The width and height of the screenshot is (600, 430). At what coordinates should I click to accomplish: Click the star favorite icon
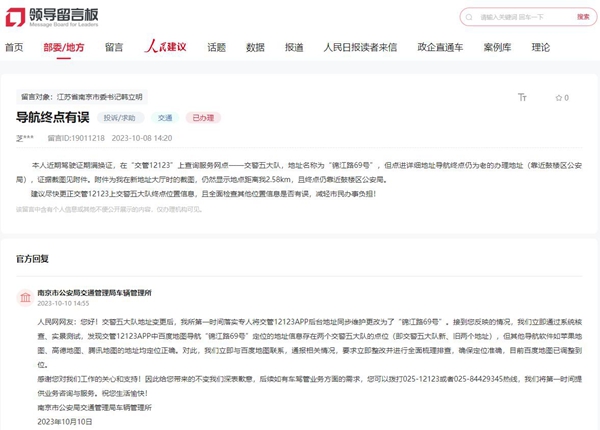(559, 98)
